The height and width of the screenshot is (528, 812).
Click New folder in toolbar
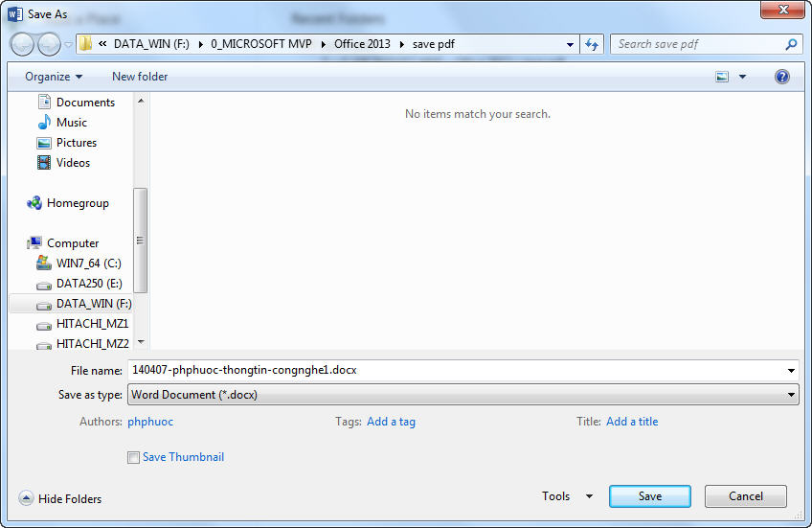coord(140,77)
